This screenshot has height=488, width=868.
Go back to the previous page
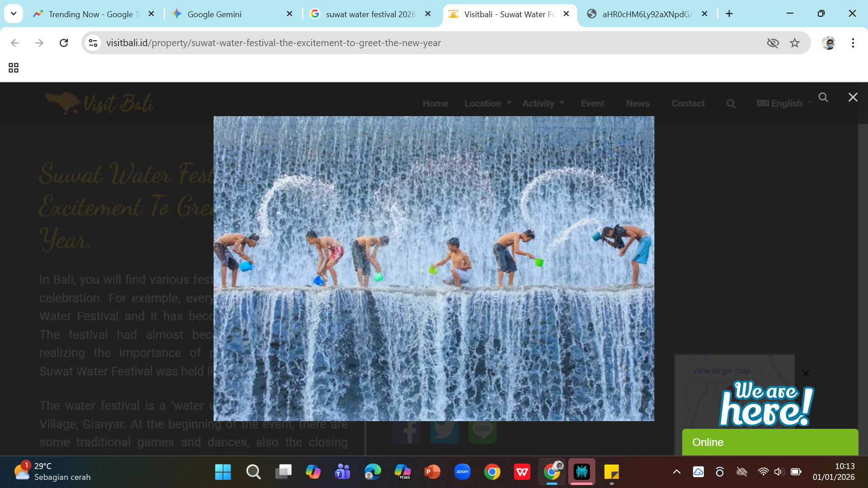[x=15, y=43]
